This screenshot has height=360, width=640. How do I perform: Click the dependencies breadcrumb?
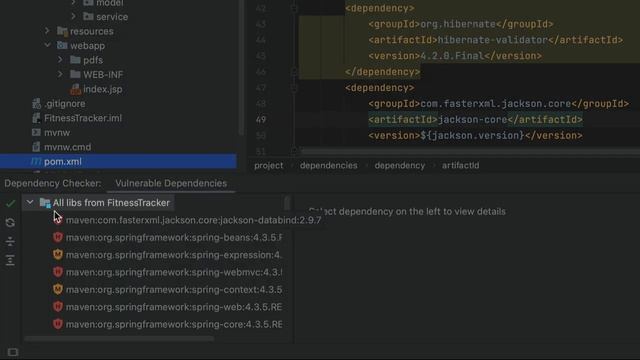[x=329, y=165]
